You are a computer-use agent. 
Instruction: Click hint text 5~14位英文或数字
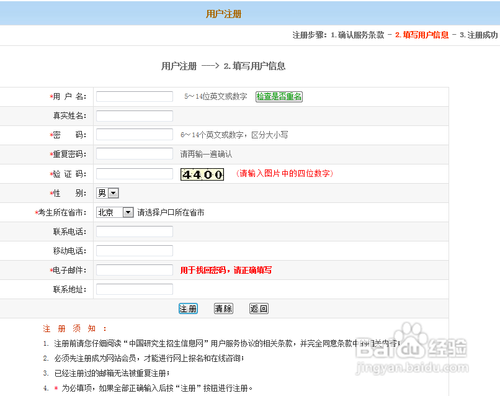[x=216, y=96]
